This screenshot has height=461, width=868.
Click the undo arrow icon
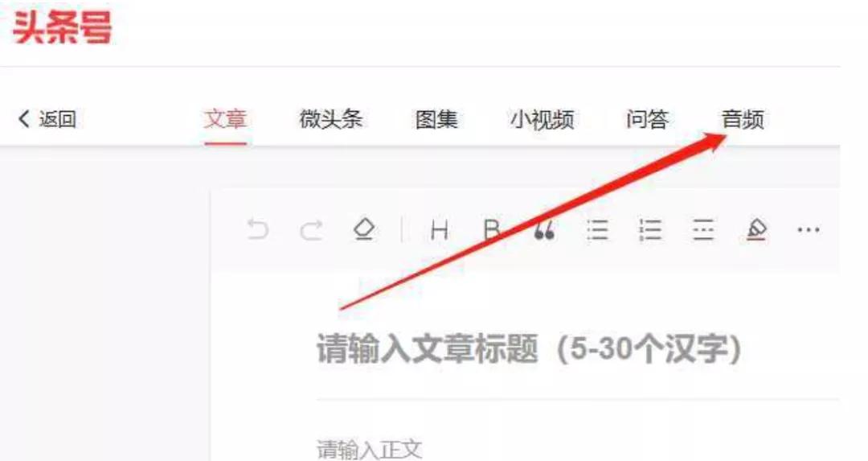258,228
